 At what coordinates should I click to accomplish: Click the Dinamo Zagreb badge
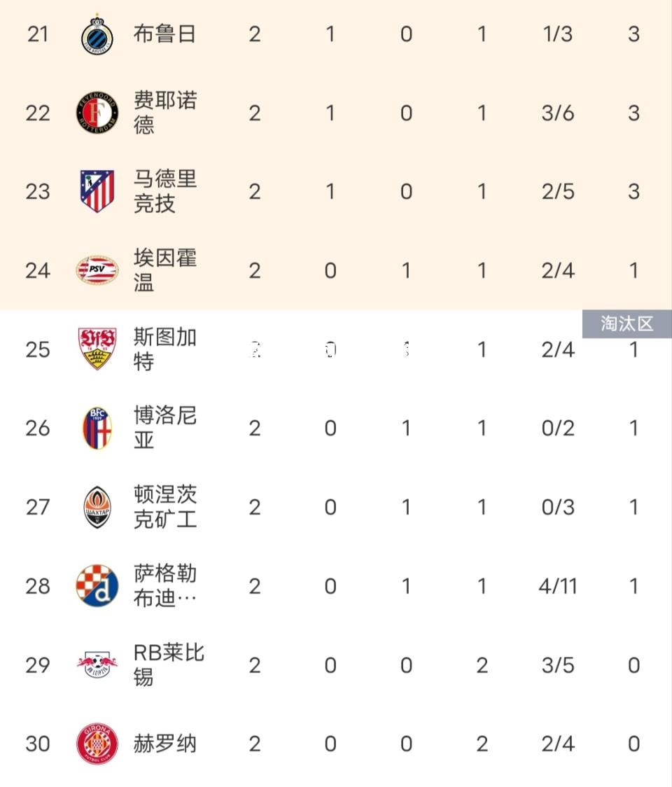(97, 586)
